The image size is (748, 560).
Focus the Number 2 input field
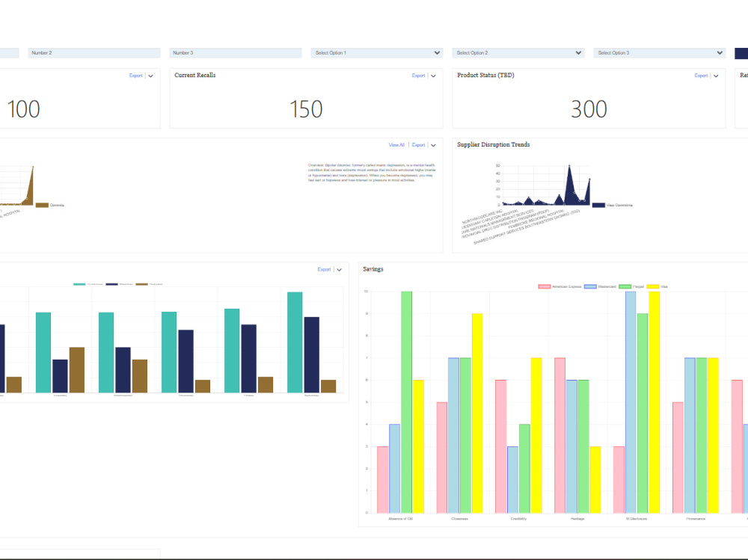coord(94,53)
